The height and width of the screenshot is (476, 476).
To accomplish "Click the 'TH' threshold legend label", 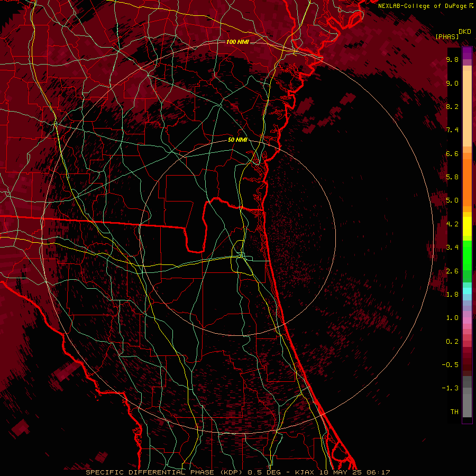I will pos(454,411).
